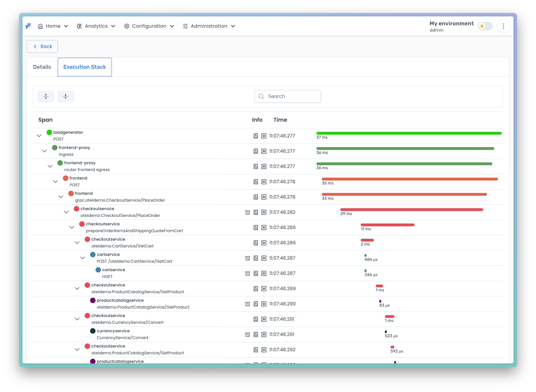Click the collapse all spans icon button

tap(66, 96)
